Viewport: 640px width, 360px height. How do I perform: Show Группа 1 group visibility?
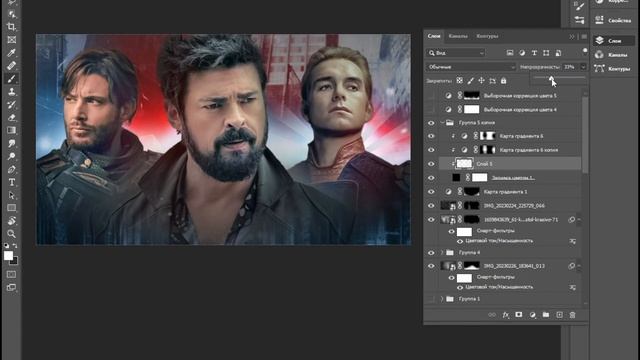(x=431, y=299)
